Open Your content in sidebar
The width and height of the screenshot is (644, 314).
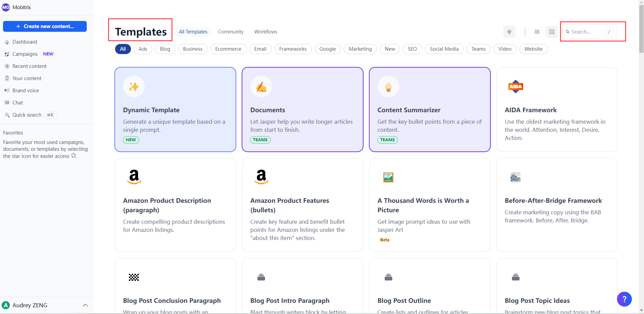coord(27,78)
